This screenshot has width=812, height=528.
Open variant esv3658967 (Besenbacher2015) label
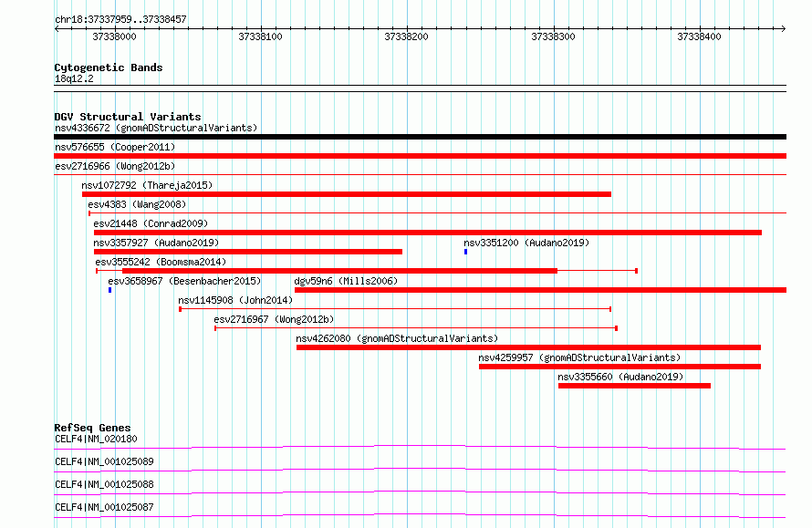[x=184, y=281]
